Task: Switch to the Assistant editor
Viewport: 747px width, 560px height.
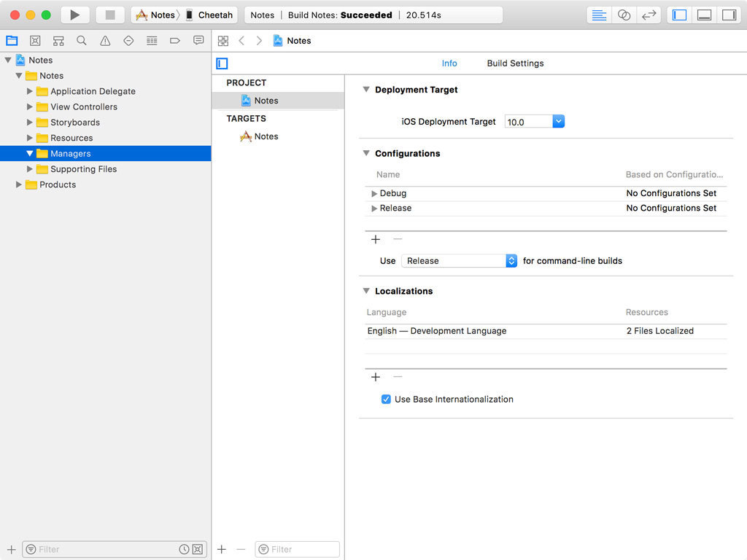Action: tap(624, 15)
